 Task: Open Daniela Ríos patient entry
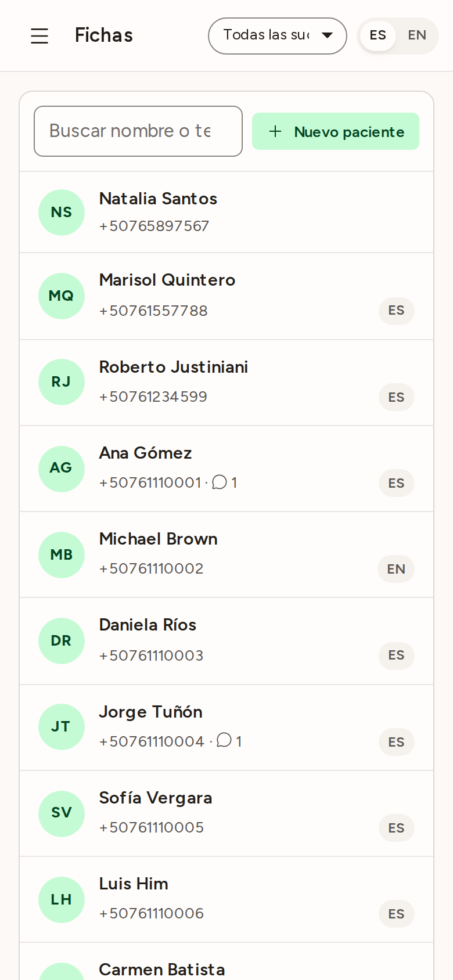[227, 641]
